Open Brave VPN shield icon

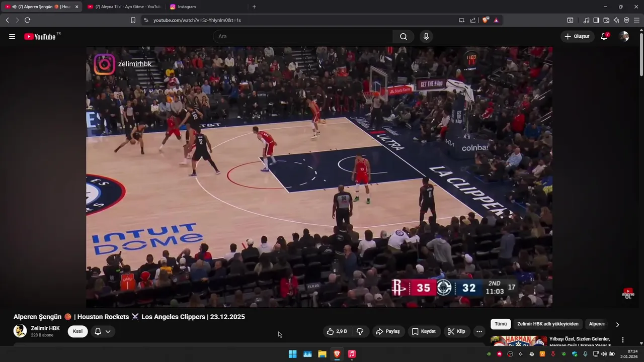626,20
